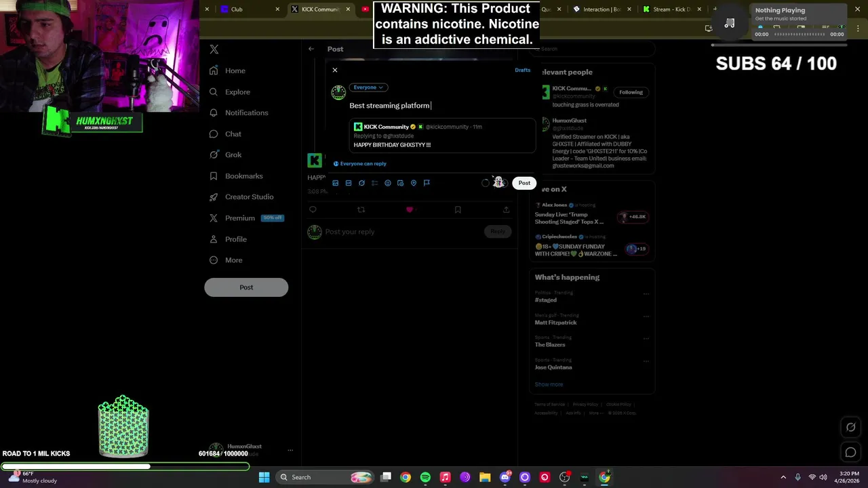The width and height of the screenshot is (868, 488).
Task: Open Alex Jones live broadcast
Action: pyautogui.click(x=592, y=214)
